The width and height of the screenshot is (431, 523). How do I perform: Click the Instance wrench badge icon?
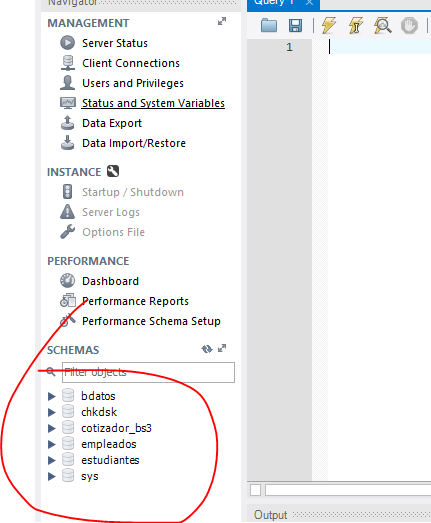(x=113, y=171)
